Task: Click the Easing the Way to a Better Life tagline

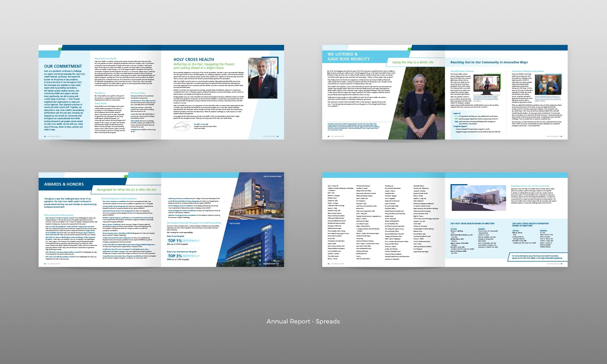Action: pyautogui.click(x=413, y=62)
